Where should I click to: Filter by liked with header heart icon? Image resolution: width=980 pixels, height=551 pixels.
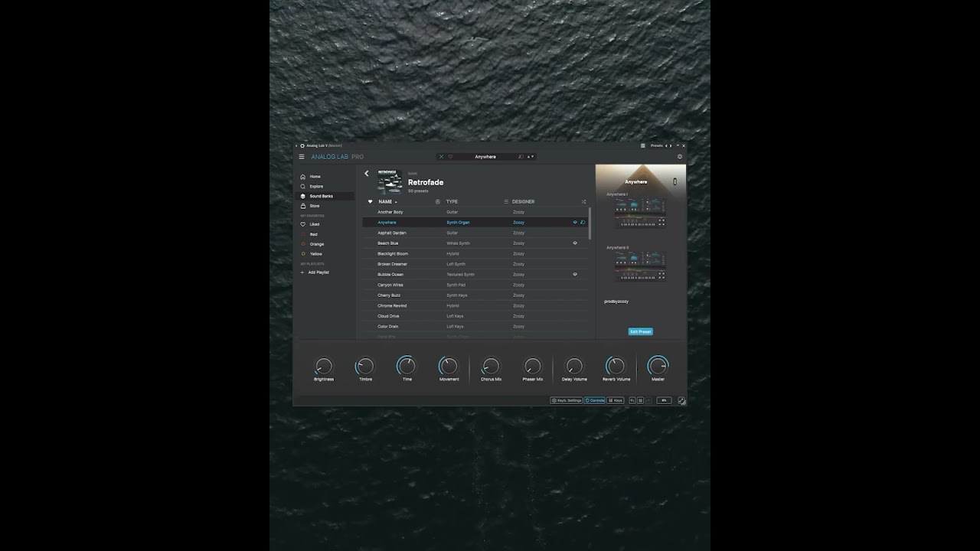(371, 202)
